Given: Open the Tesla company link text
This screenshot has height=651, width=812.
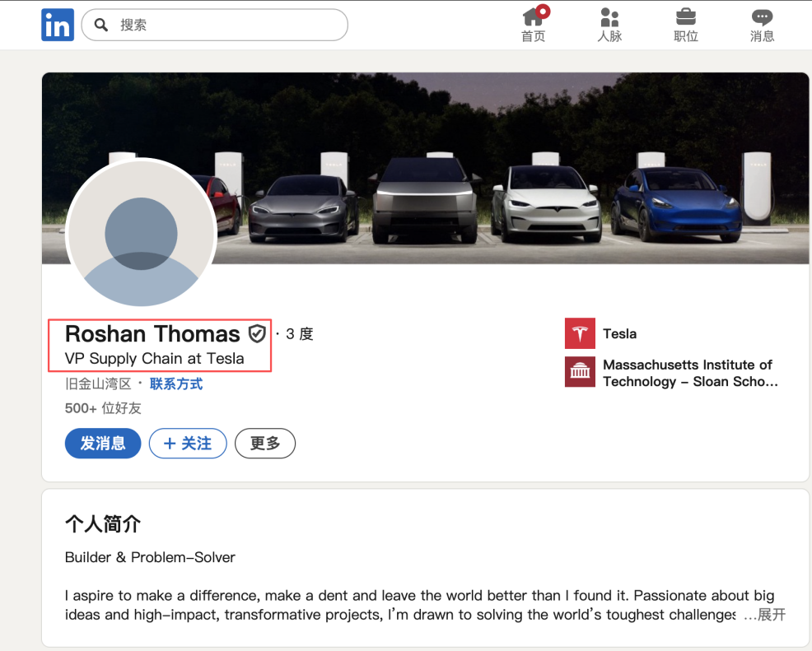Looking at the screenshot, I should [x=619, y=333].
